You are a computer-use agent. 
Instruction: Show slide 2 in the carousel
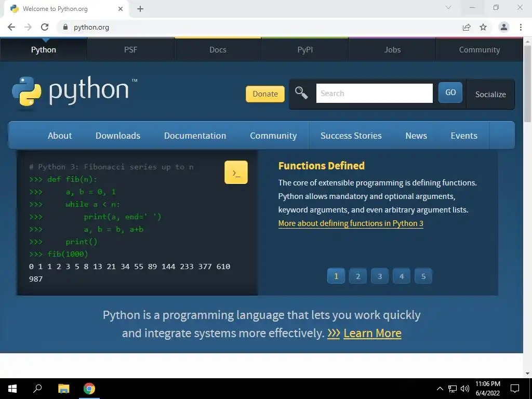357,276
